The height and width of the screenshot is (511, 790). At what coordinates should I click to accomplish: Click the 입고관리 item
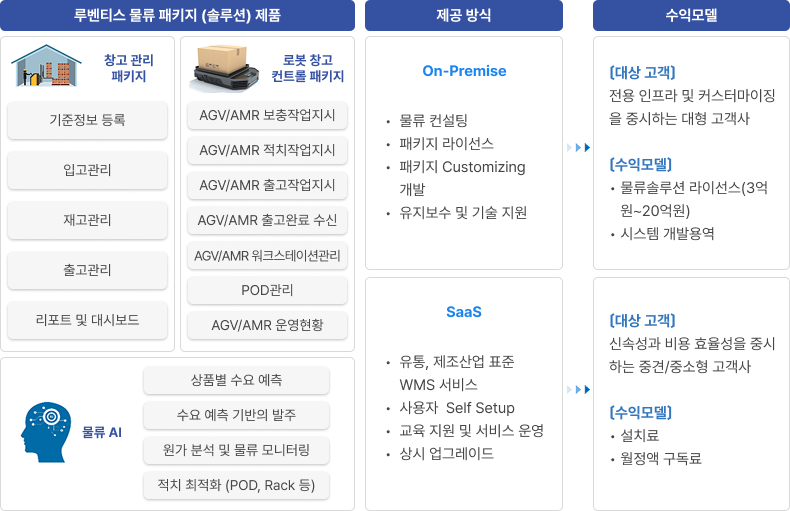coord(88,170)
